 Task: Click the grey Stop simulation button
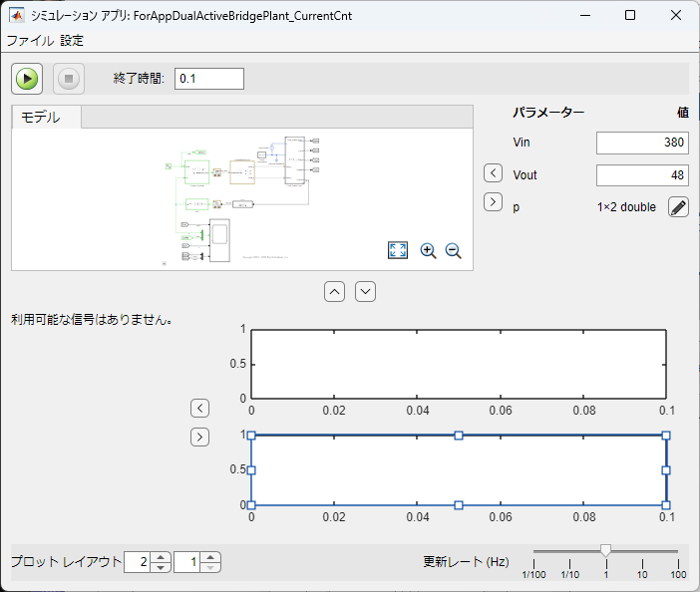coord(69,79)
